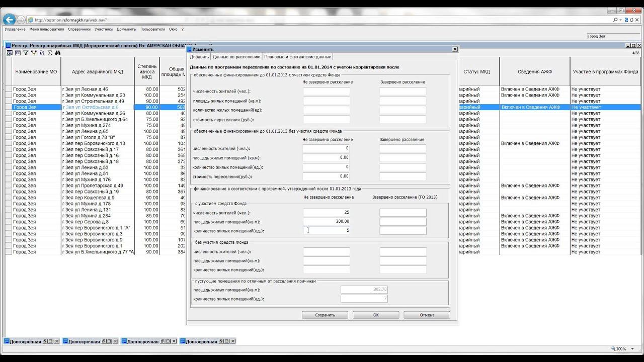Open the Справочники menu
644x362 pixels.
(79, 29)
